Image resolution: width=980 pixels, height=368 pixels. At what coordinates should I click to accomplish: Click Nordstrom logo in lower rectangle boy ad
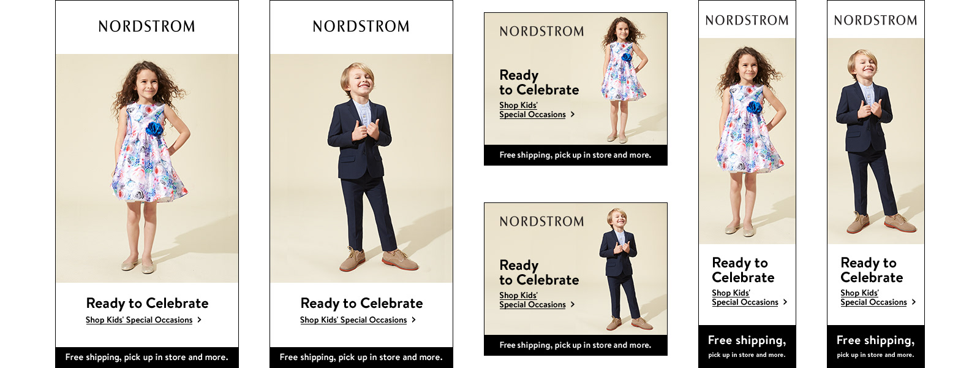click(541, 221)
